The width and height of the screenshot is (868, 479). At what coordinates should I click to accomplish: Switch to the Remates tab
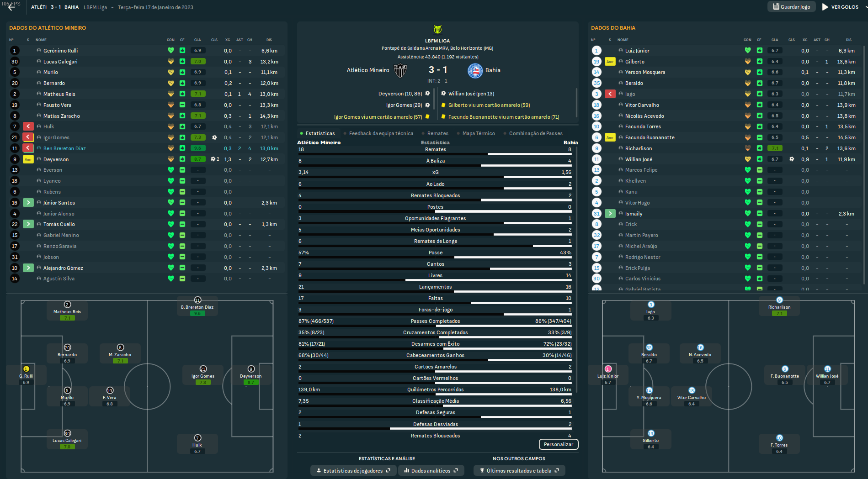435,133
